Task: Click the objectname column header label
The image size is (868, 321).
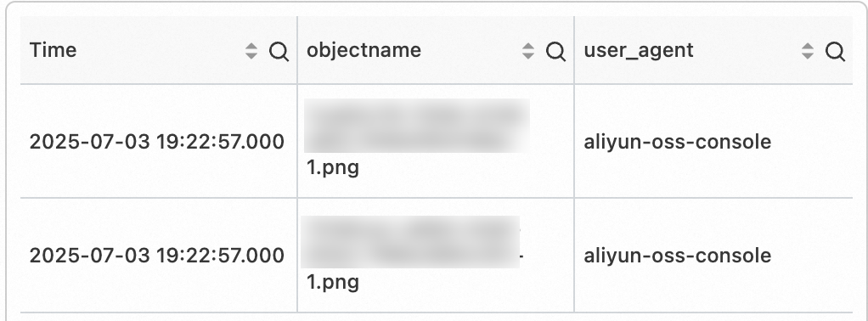Action: tap(364, 50)
